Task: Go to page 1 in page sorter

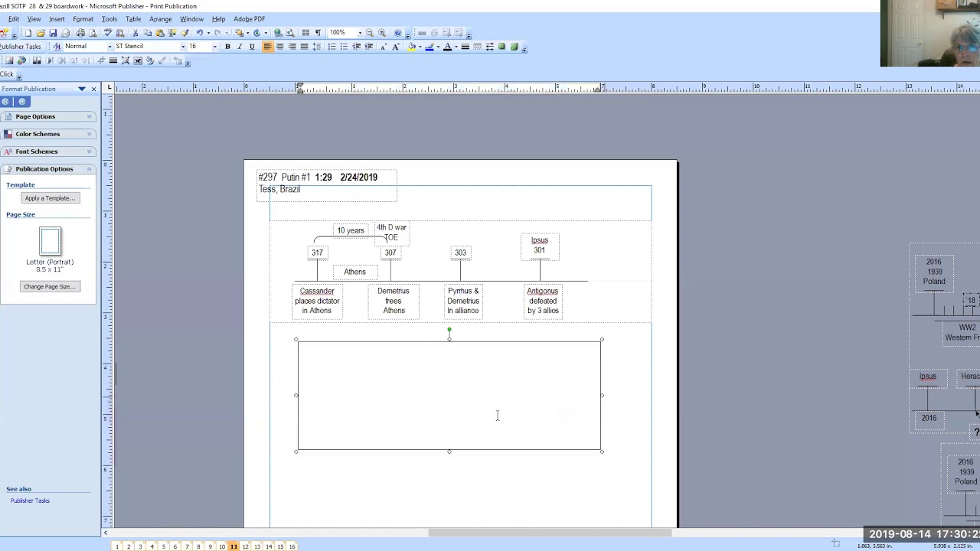Action: pos(117,546)
